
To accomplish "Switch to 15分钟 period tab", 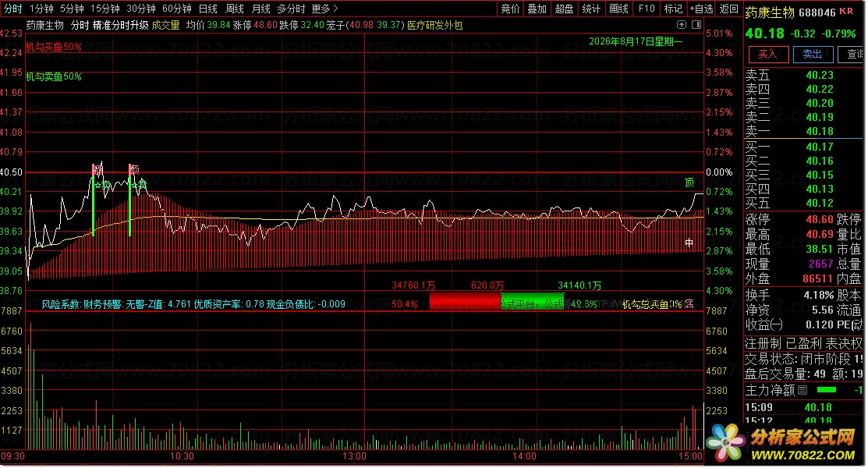I will pyautogui.click(x=105, y=9).
